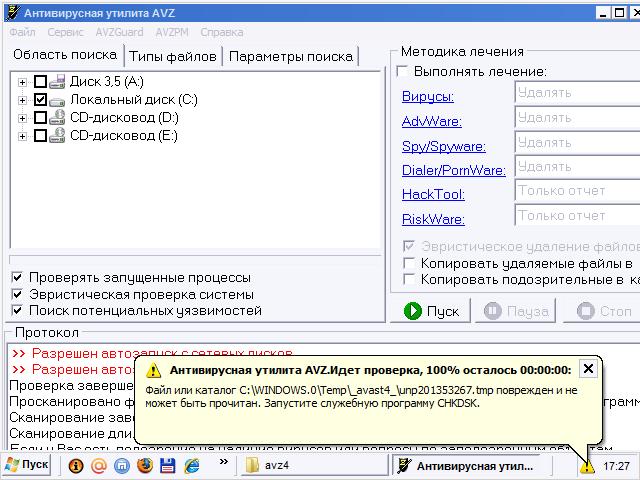Expand the CD-дисковод (E:) tree node
This screenshot has height=480, width=640.
coord(22,136)
